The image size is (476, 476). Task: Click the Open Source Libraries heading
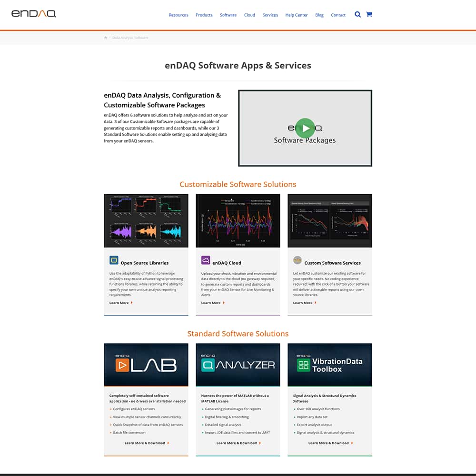pyautogui.click(x=145, y=263)
